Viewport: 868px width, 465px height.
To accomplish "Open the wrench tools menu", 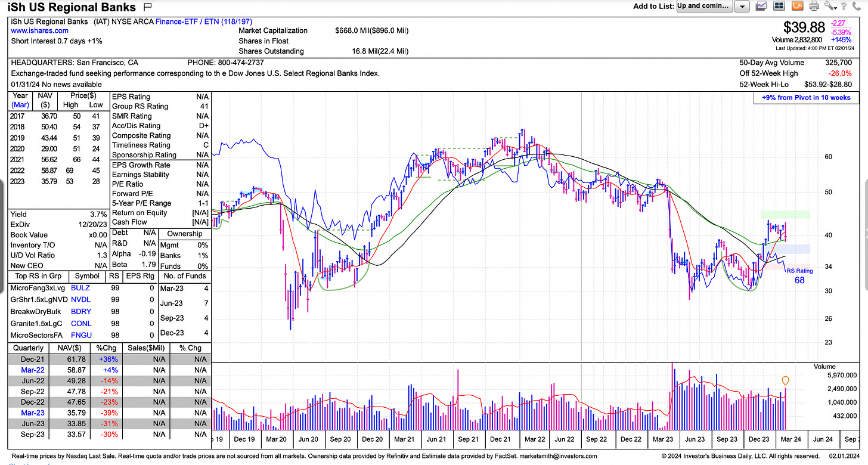I will (x=830, y=6).
